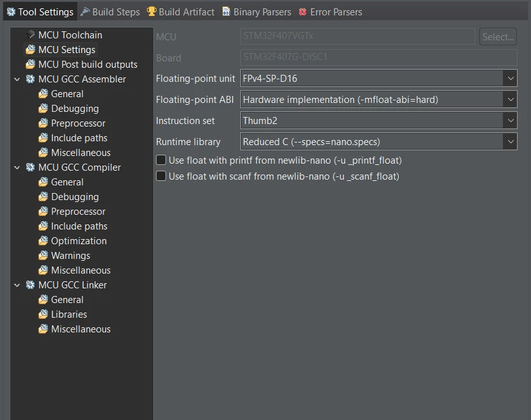Switch to the Build Artifact tab
The height and width of the screenshot is (420, 531).
pos(180,12)
